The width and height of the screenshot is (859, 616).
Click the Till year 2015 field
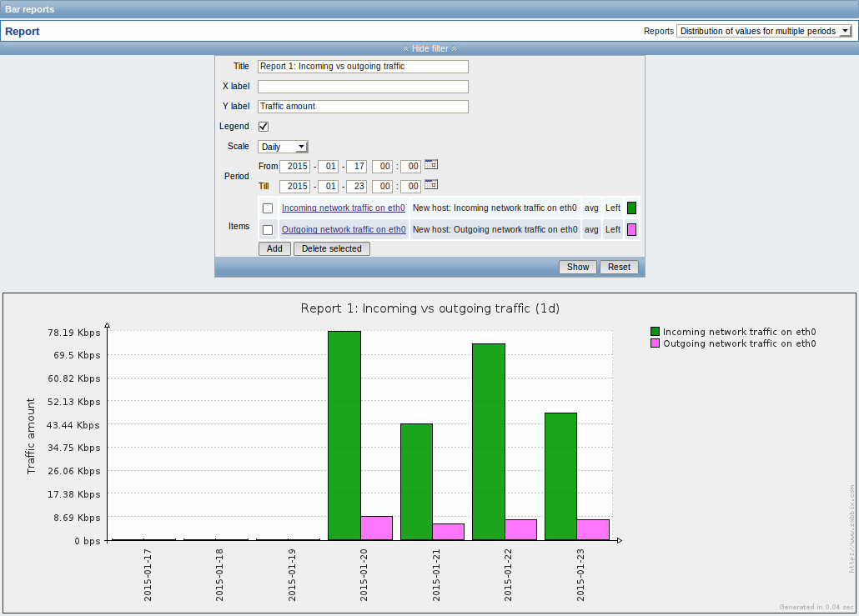[x=294, y=186]
